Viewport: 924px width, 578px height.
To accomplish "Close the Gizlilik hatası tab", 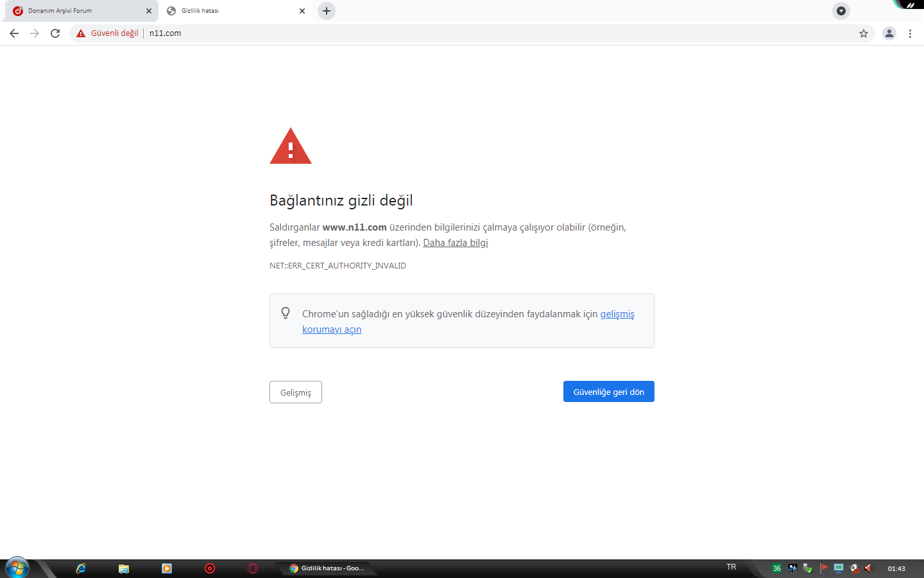I will click(302, 11).
